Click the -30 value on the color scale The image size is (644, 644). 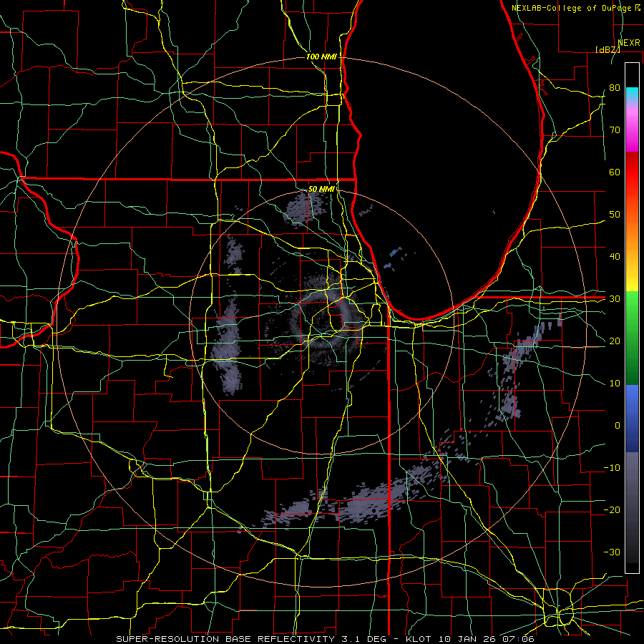coord(612,552)
